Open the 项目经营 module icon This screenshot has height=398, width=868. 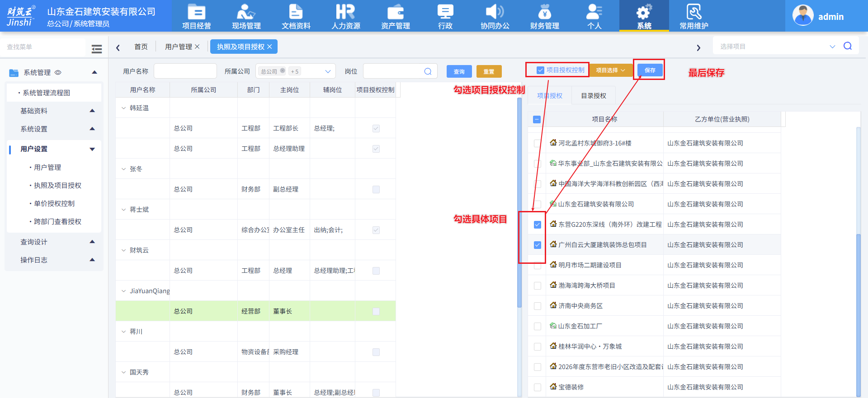coord(196,12)
